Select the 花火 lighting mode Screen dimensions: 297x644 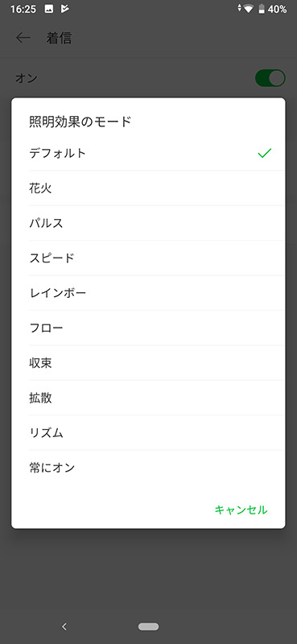point(148,188)
